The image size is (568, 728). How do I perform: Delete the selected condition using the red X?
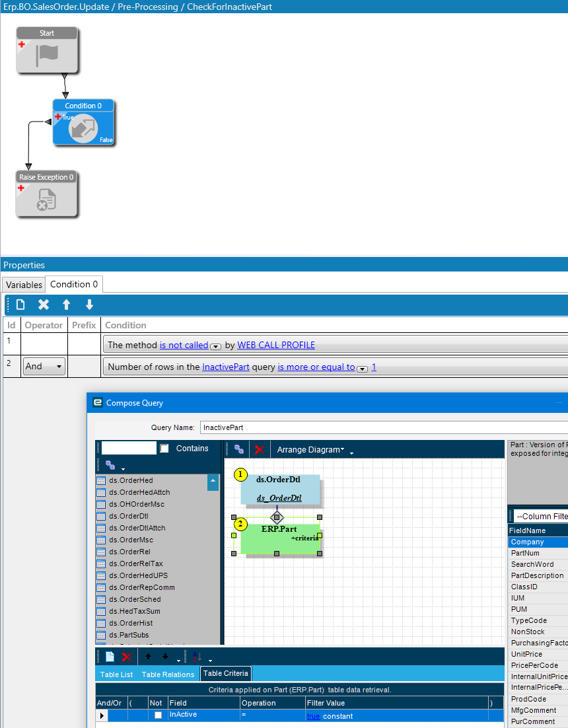tap(44, 305)
